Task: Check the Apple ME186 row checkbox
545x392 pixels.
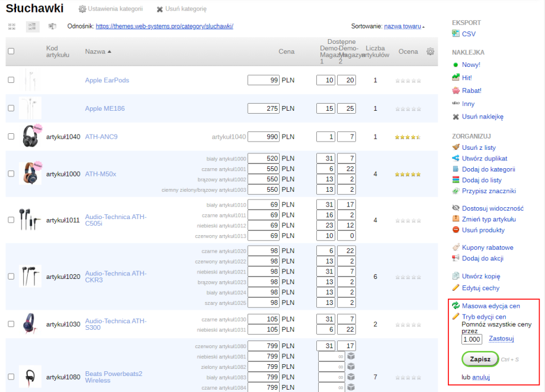Action: pos(11,108)
